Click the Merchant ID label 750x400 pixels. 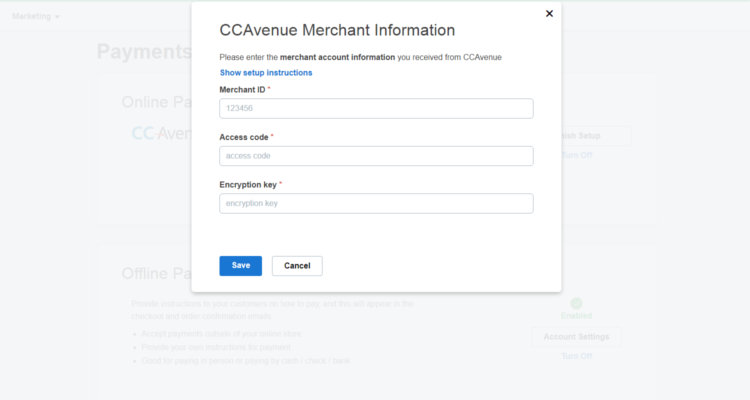[x=242, y=89]
